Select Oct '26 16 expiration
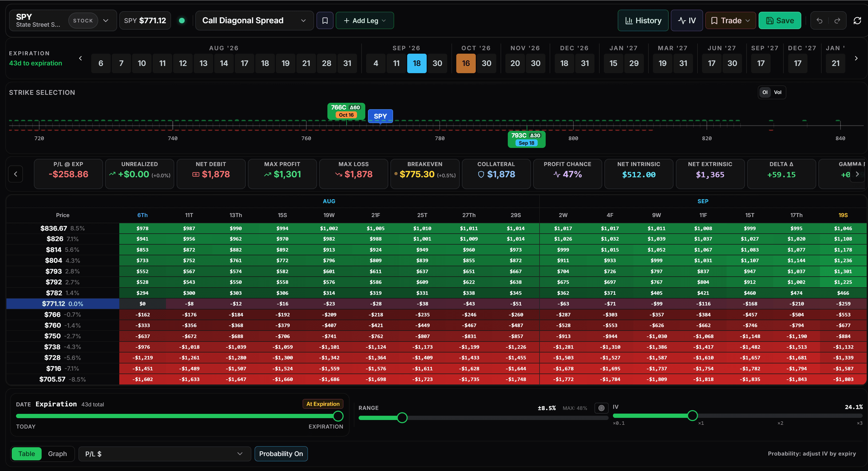 click(466, 63)
